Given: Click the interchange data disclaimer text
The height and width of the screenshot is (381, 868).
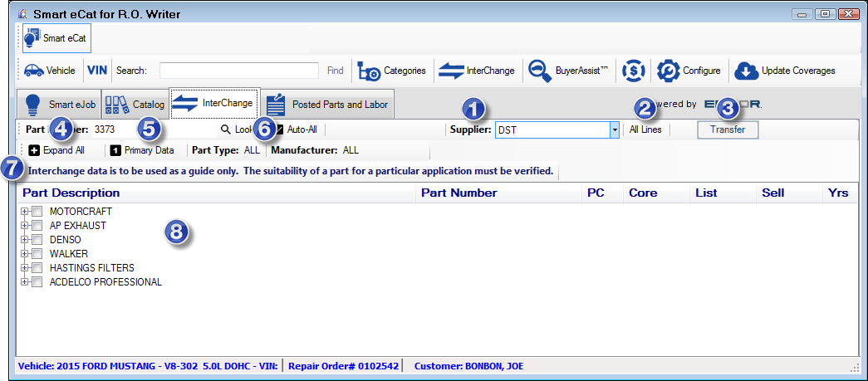Looking at the screenshot, I should tap(291, 172).
